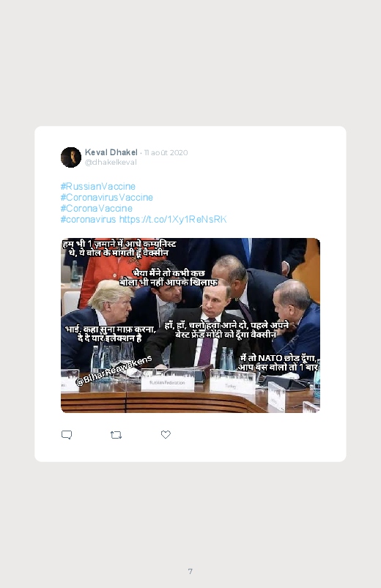Like the tweet with the heart icon

coord(166,434)
